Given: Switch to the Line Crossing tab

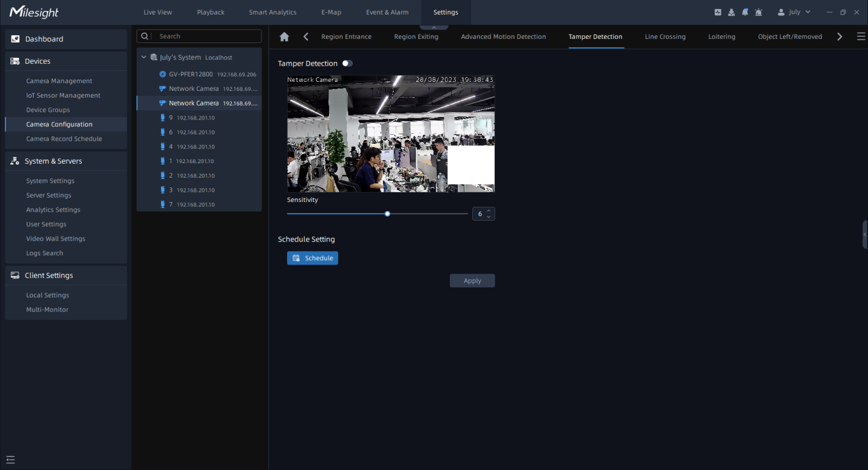Looking at the screenshot, I should pos(665,36).
